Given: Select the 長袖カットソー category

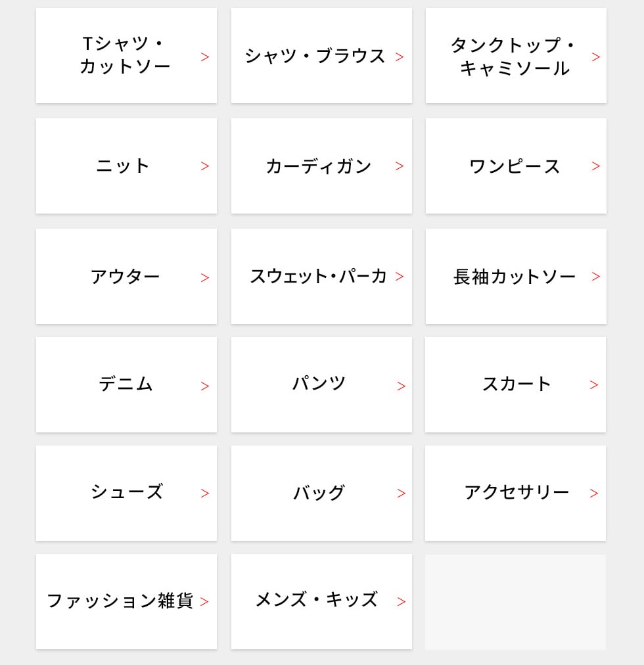Looking at the screenshot, I should point(515,277).
